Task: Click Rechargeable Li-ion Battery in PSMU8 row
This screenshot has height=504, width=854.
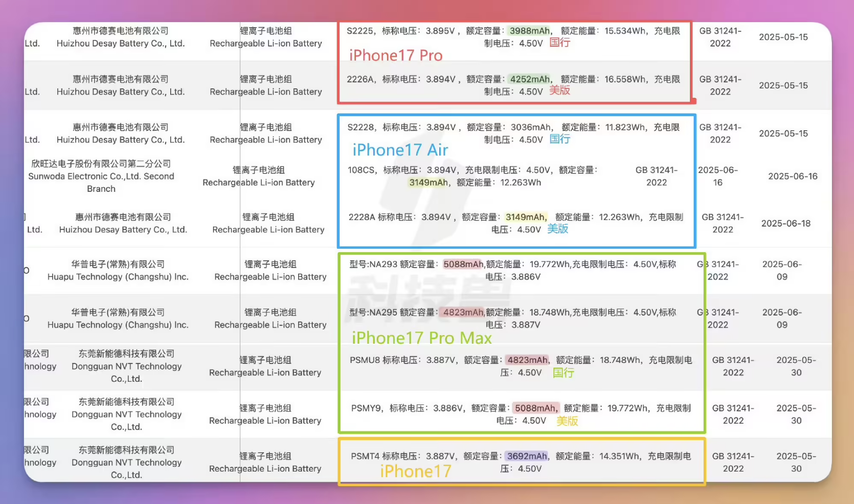Action: point(265,372)
